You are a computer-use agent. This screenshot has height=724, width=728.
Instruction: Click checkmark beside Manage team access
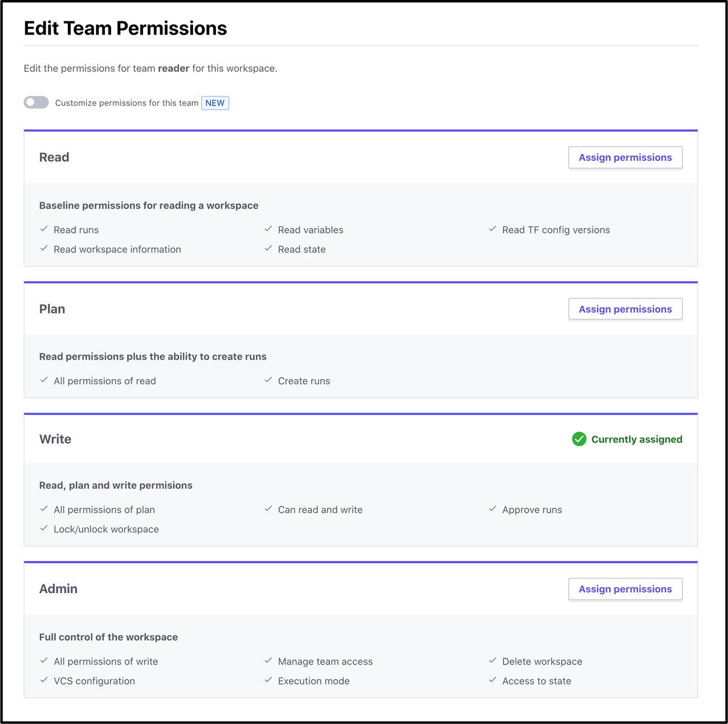coord(268,661)
